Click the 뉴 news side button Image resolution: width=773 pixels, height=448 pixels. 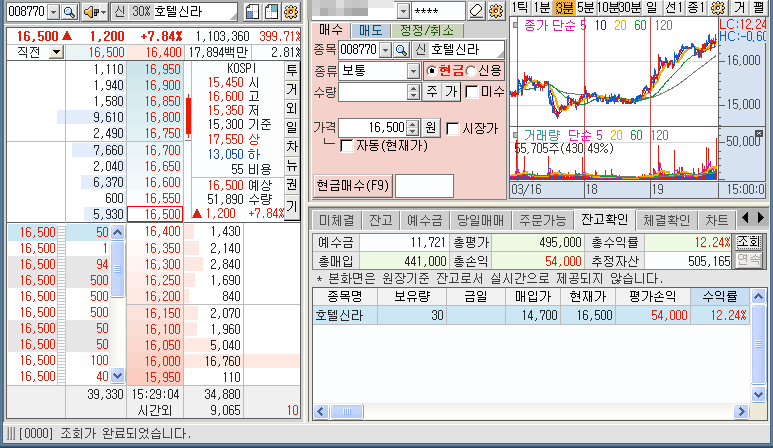[292, 166]
